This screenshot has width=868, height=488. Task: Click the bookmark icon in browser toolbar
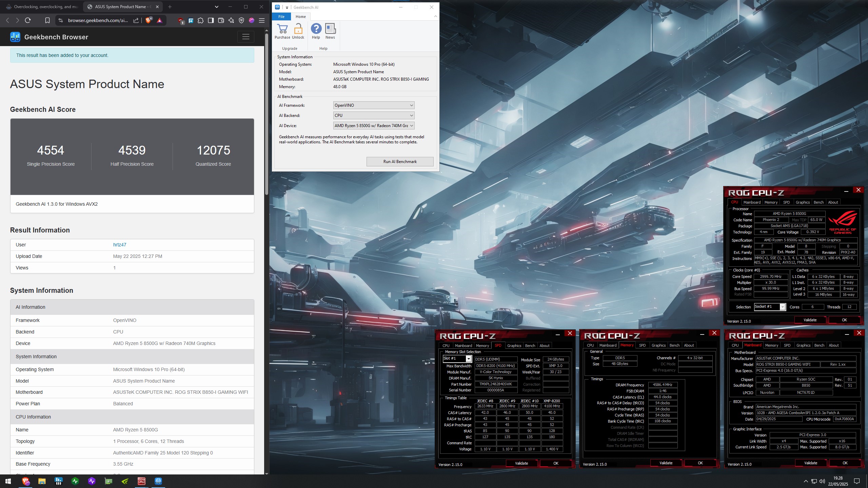point(47,20)
